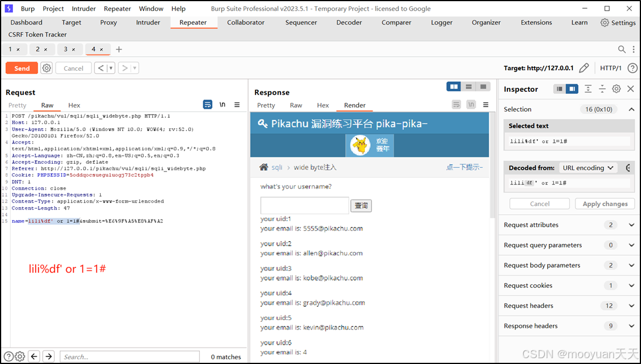This screenshot has width=641, height=364.
Task: Switch Inspector to single-pane layout icon
Action: (x=560, y=88)
